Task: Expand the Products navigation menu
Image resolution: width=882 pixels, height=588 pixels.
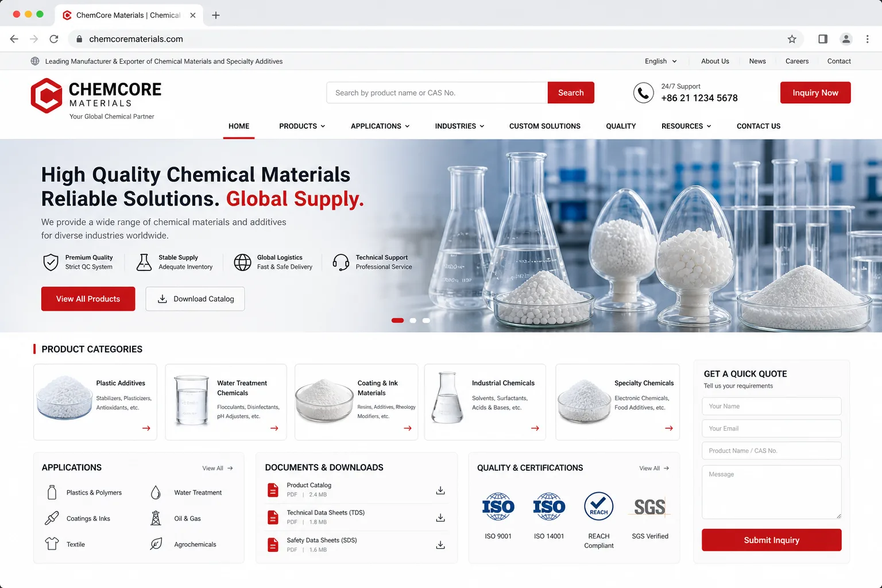Action: click(x=302, y=126)
